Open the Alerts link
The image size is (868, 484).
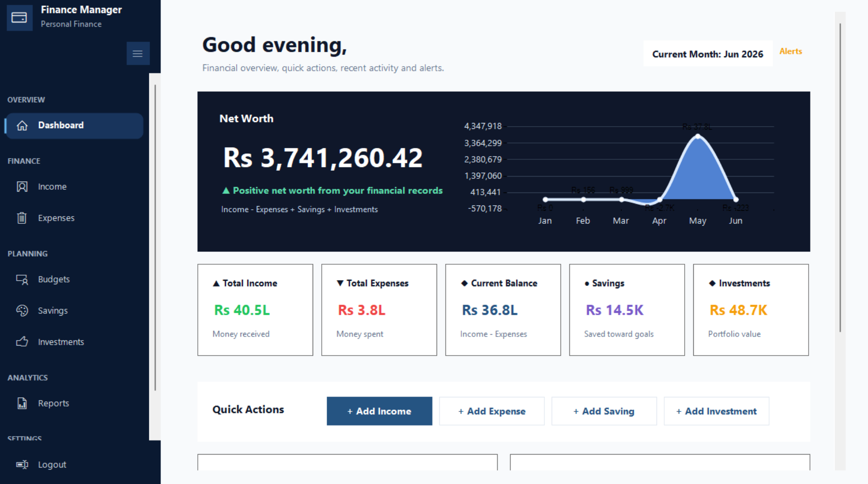coord(791,51)
